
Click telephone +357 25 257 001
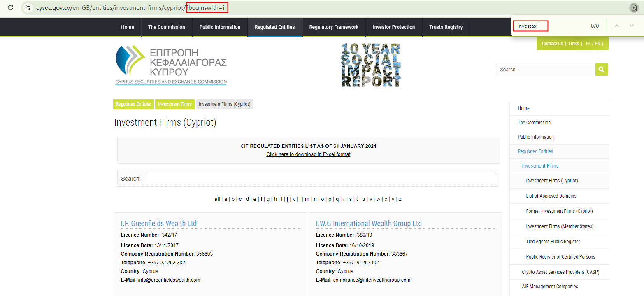point(362,263)
